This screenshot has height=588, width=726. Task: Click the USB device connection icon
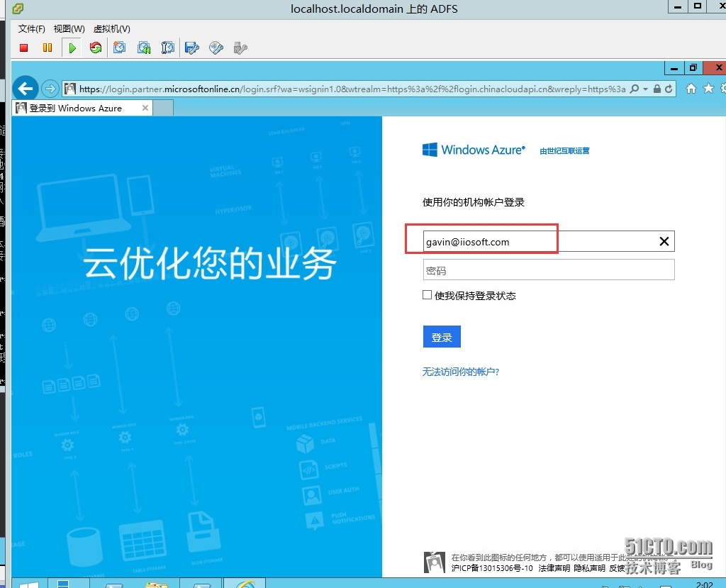point(240,48)
